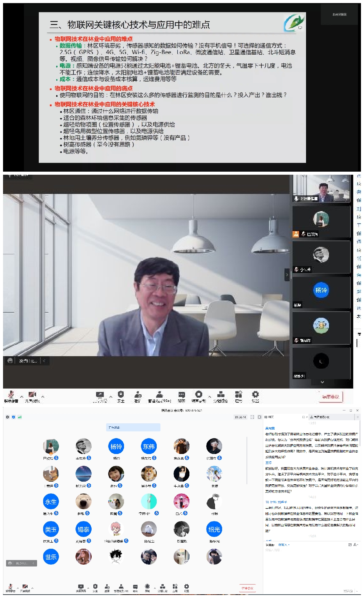364x598 pixels.
Task: Enter full screen via the icon beside the timer
Action: 252,417
